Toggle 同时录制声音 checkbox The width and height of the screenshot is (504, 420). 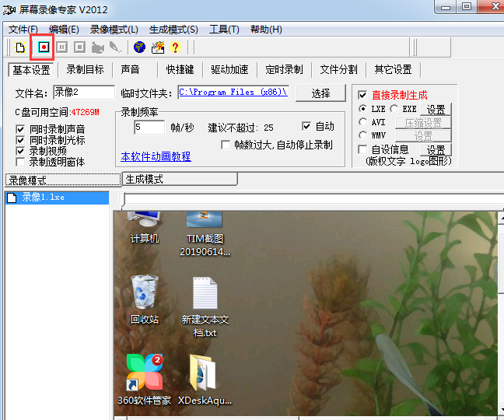coord(20,130)
